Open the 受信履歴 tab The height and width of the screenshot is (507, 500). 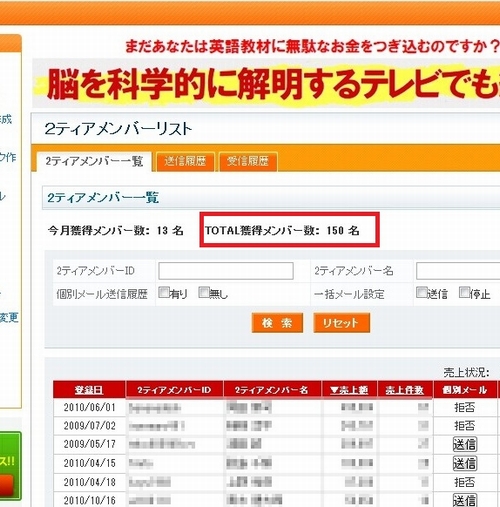(248, 161)
